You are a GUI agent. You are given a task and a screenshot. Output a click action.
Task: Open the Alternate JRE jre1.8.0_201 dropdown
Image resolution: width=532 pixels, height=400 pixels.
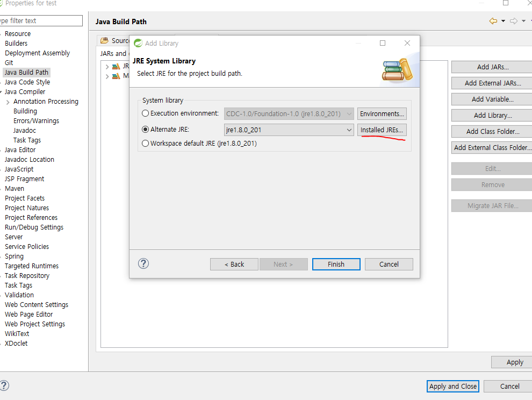click(x=289, y=130)
